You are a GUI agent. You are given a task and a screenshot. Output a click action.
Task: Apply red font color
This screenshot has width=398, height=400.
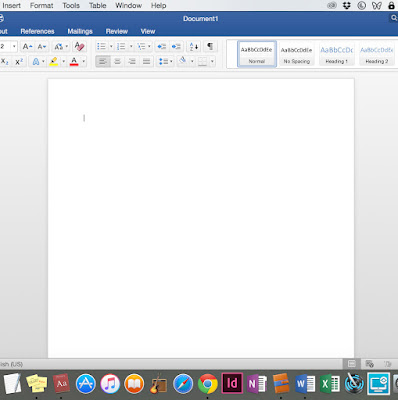[x=74, y=61]
